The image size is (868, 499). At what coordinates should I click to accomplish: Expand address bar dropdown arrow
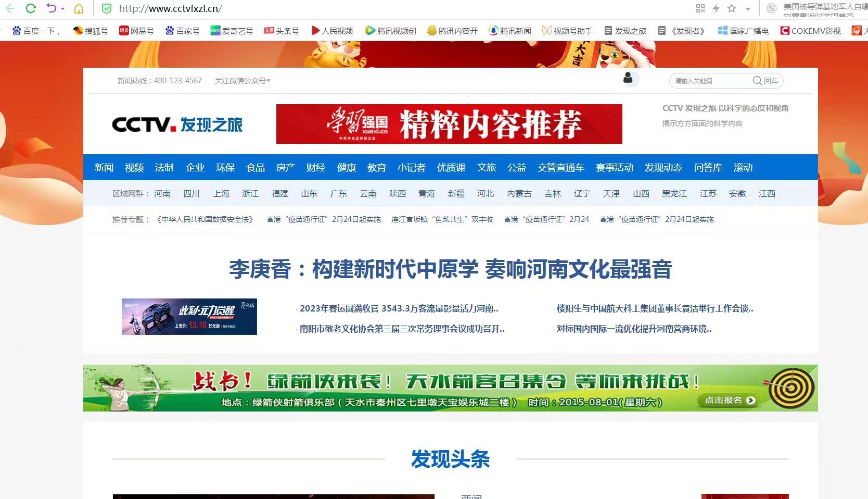748,9
